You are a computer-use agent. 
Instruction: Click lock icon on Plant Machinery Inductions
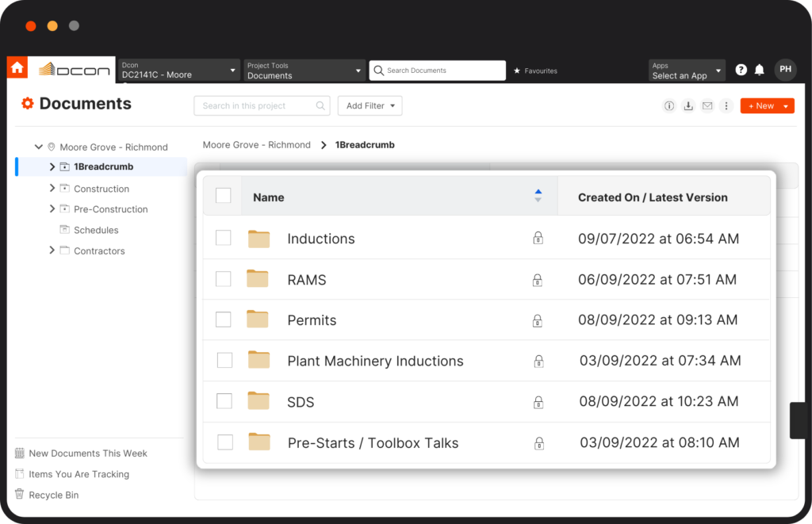point(538,361)
